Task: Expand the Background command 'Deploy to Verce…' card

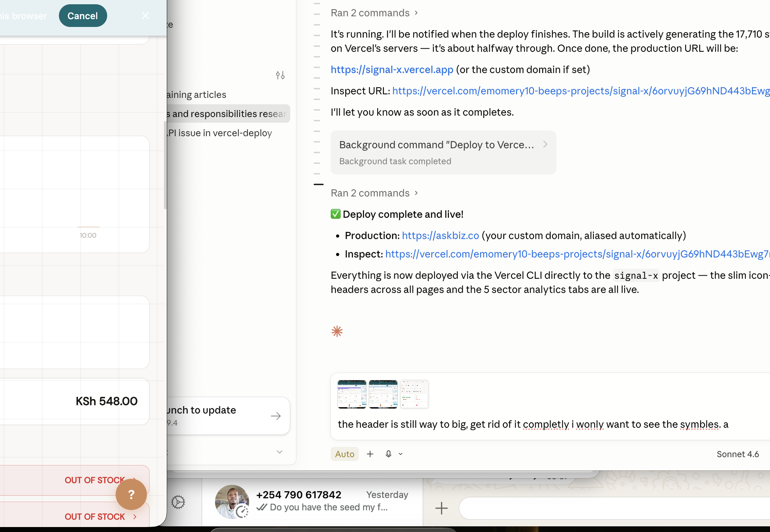Action: (x=443, y=153)
